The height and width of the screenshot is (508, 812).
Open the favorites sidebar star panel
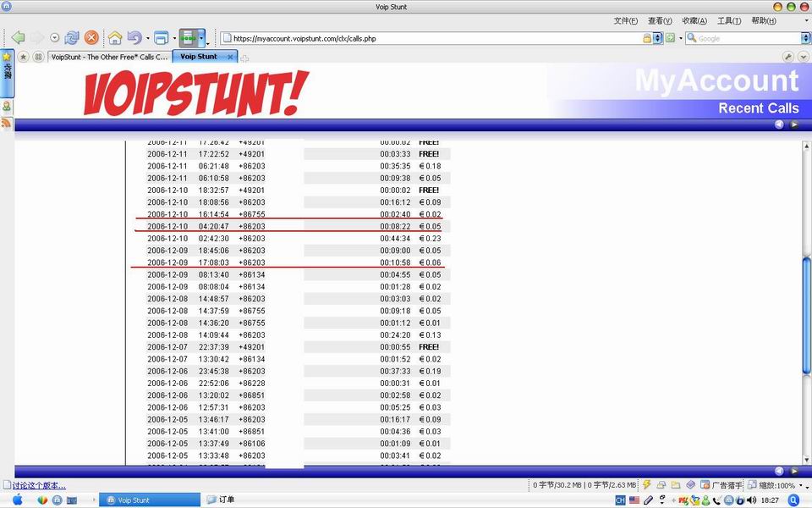tap(7, 73)
